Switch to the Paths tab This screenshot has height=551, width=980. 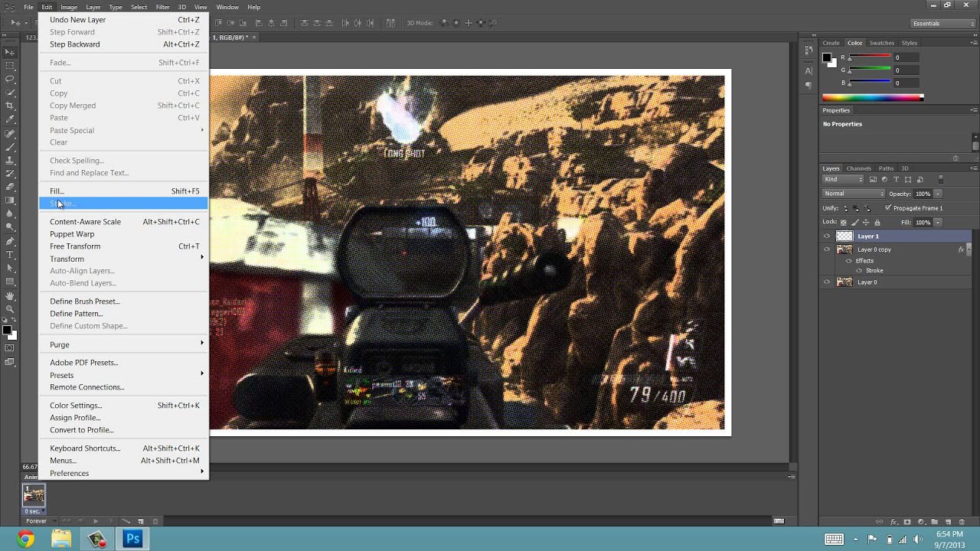click(886, 168)
